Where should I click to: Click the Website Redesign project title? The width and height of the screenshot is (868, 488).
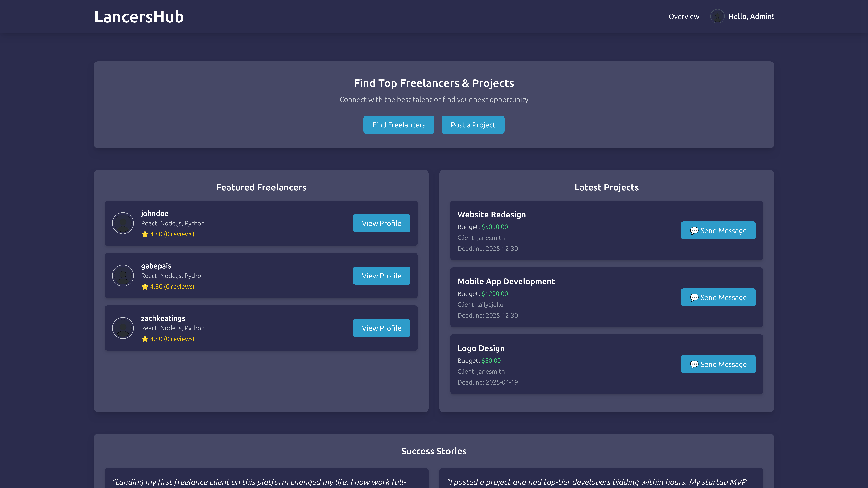tap(492, 215)
